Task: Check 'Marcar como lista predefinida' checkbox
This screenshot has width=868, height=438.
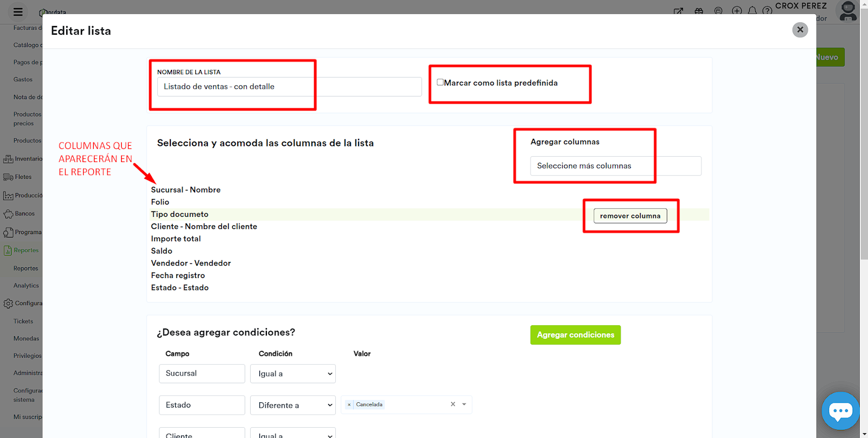Action: tap(440, 82)
